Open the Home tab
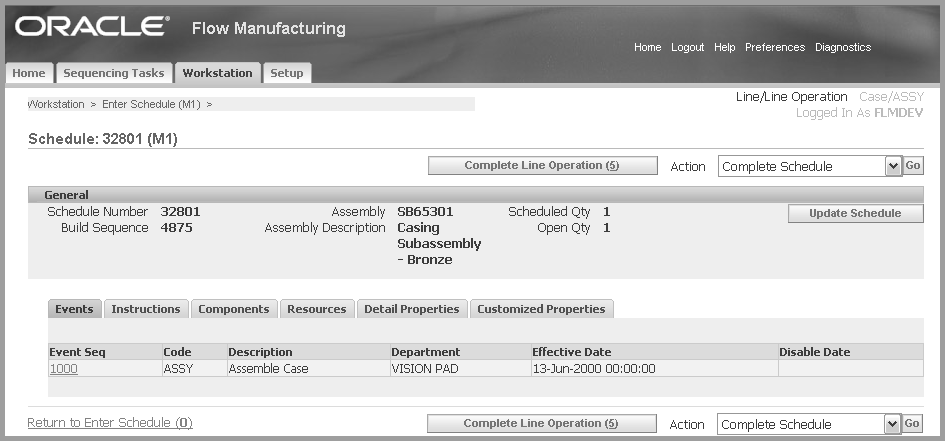This screenshot has height=441, width=945. point(29,73)
